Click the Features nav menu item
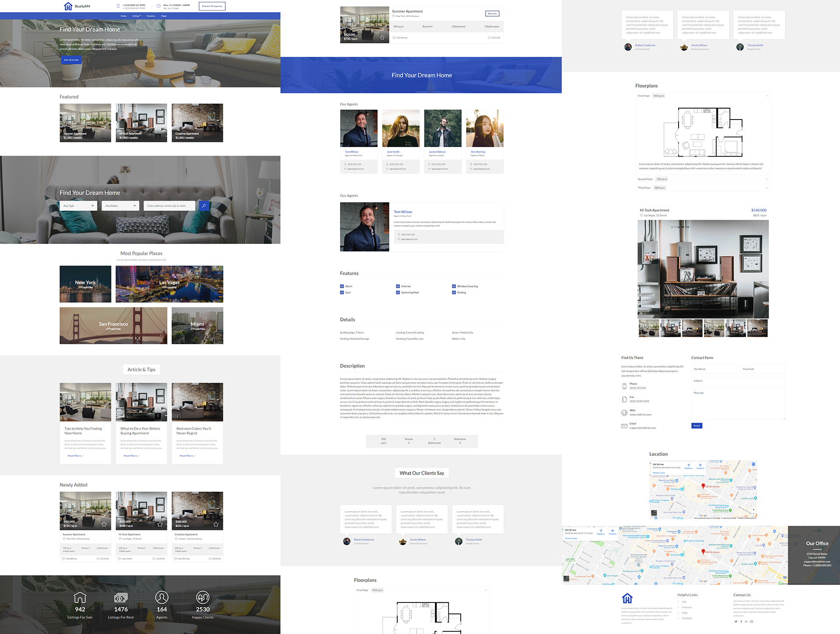 tap(151, 16)
